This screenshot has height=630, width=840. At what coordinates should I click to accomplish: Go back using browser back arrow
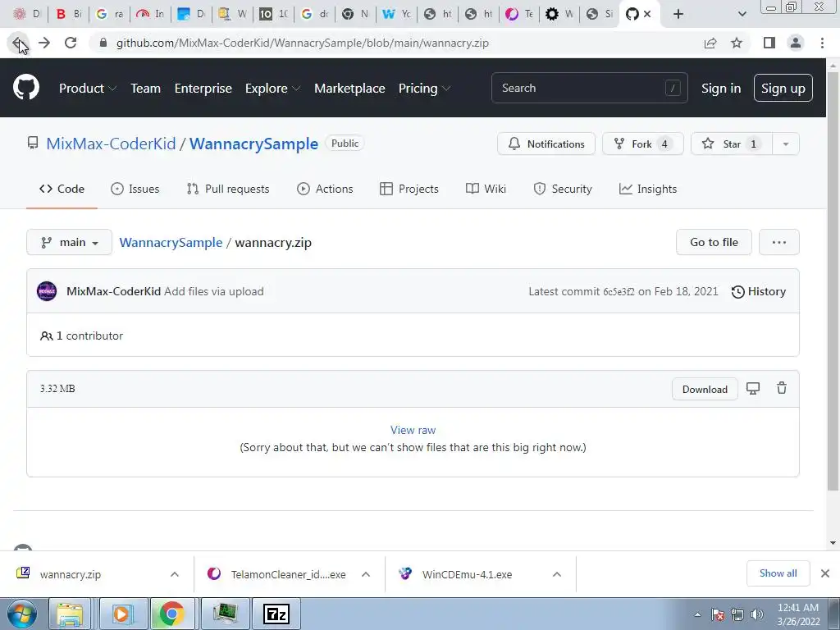point(18,43)
